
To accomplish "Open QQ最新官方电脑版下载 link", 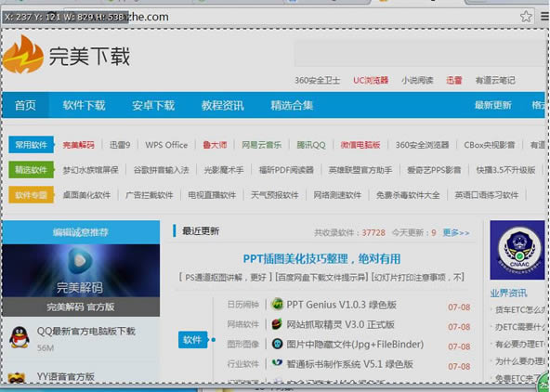I will tap(85, 331).
